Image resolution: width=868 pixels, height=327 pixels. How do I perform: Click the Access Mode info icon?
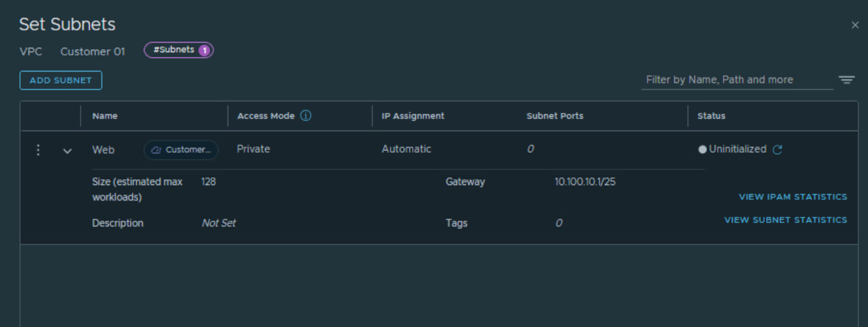coord(306,116)
